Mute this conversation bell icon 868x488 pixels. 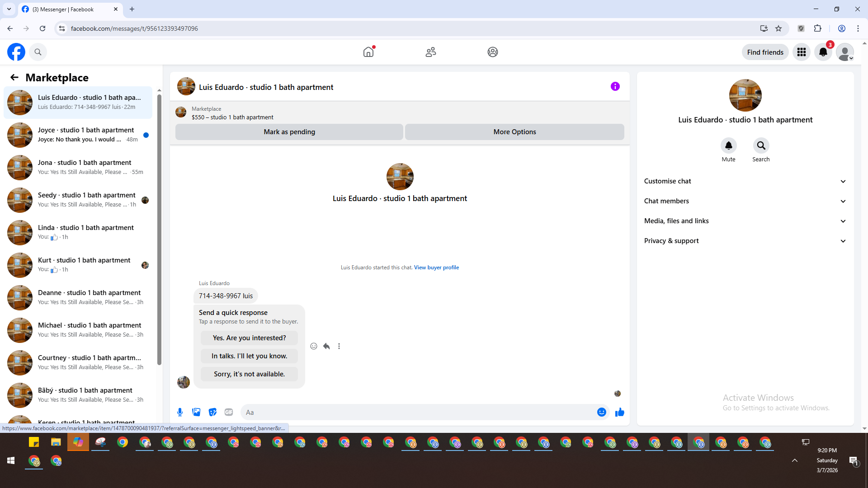729,145
